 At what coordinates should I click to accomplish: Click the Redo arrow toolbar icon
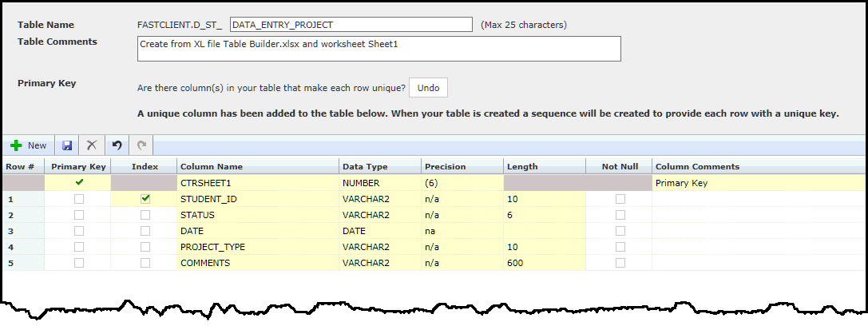click(142, 145)
